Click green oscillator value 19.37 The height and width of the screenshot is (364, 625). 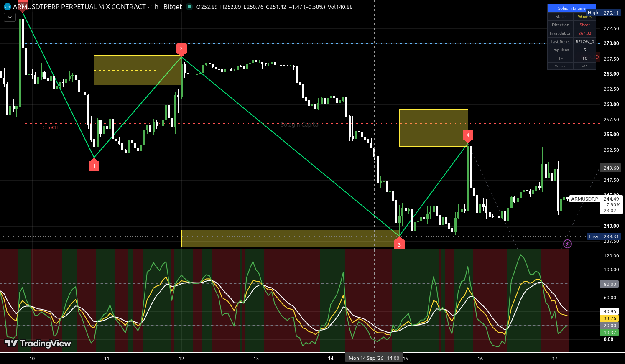pyautogui.click(x=610, y=333)
